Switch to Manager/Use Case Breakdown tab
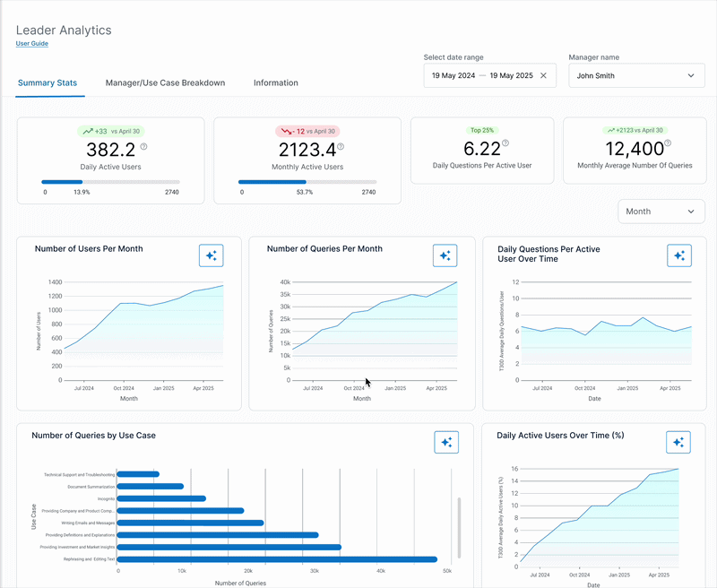Screen dimensions: 717x588 [165, 82]
